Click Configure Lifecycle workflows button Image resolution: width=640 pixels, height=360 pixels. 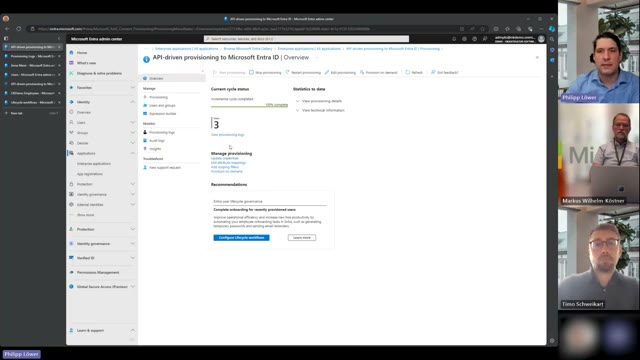pos(241,238)
